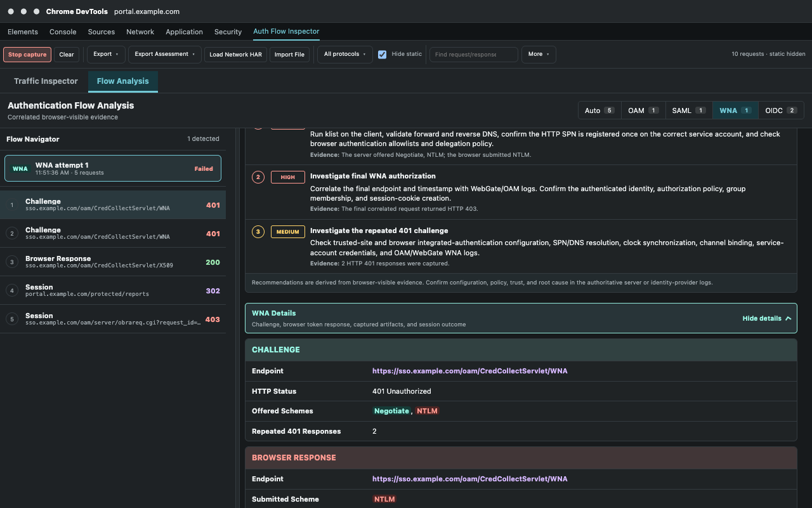Select the WNA protocol filter
The width and height of the screenshot is (812, 508).
(x=735, y=110)
